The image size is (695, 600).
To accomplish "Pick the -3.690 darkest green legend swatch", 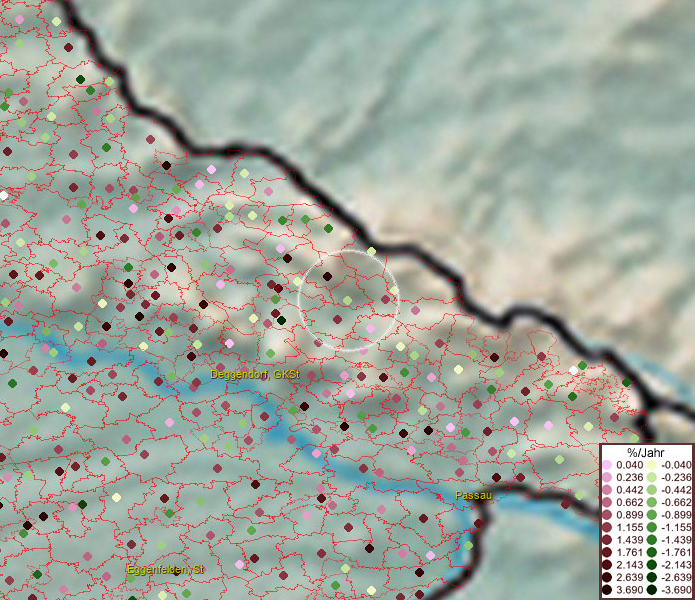I will coord(652,590).
